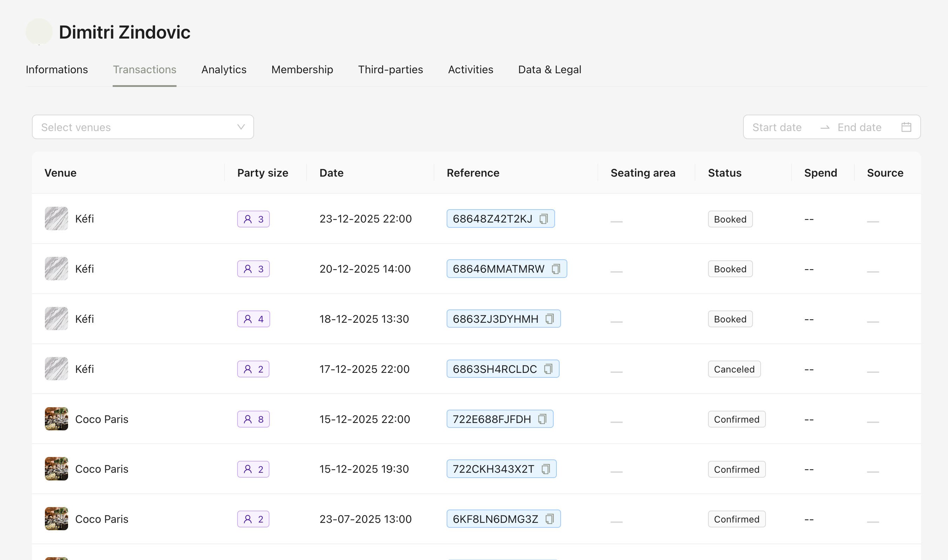
Task: Click the Start date field
Action: point(776,128)
